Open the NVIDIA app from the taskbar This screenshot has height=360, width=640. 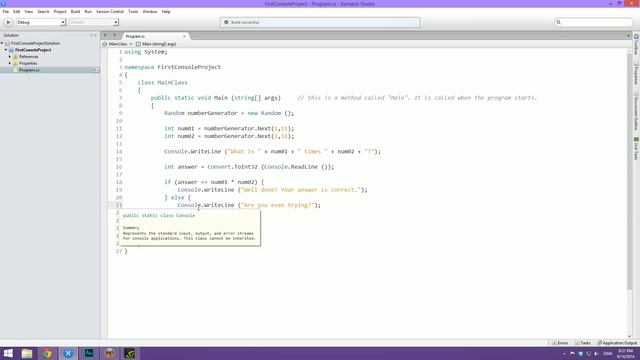[x=129, y=353]
